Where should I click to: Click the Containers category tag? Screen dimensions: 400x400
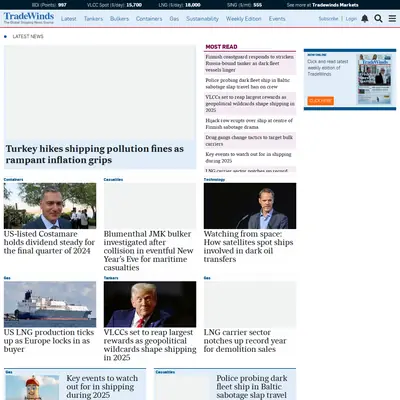point(13,179)
